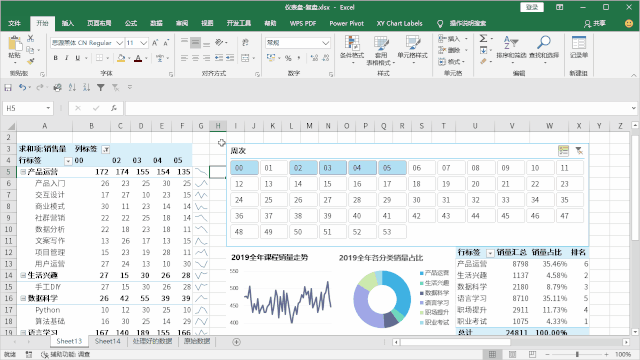Clear the week slicer filter

579,151
